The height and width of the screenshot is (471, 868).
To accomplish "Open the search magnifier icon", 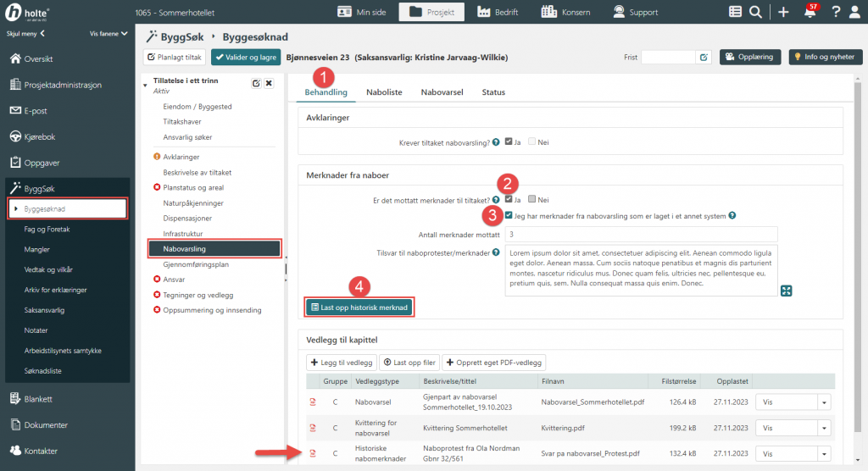I will tap(754, 12).
